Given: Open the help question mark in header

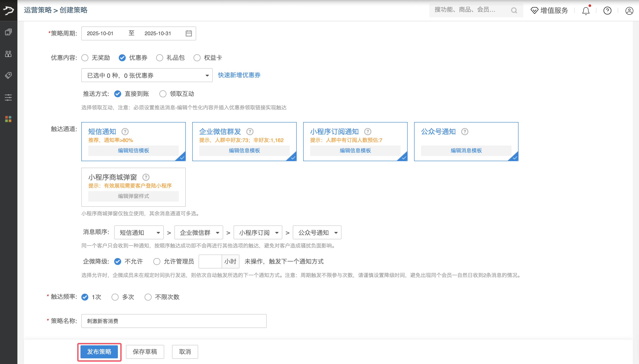Looking at the screenshot, I should (607, 11).
